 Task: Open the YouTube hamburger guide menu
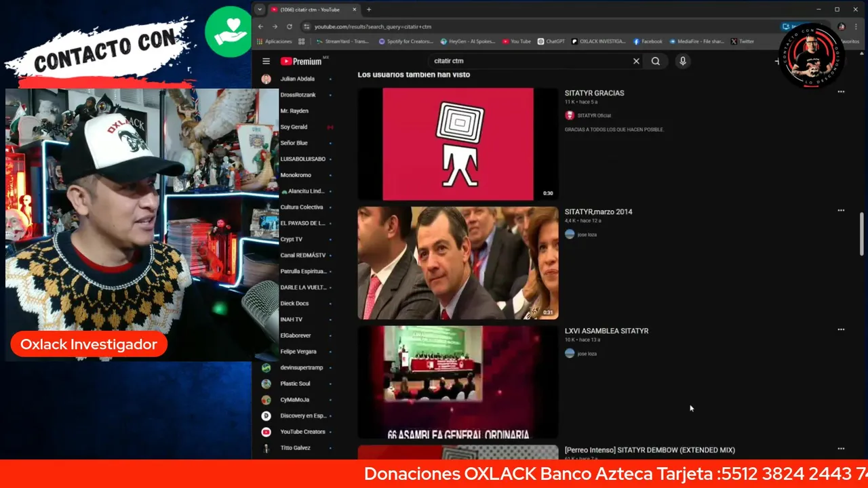pos(266,61)
